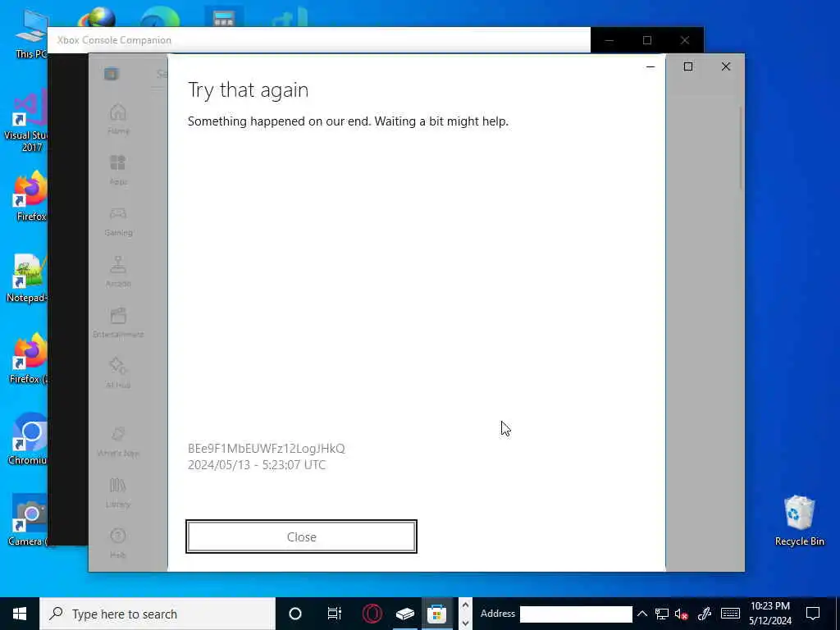Select the Firefox (2) desktop shortcut
The image size is (840, 630).
coord(29,359)
